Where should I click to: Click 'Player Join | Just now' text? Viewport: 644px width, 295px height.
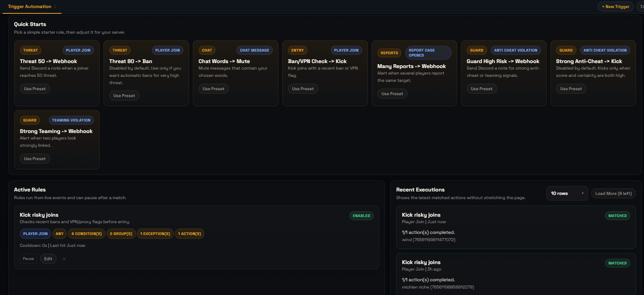click(424, 222)
